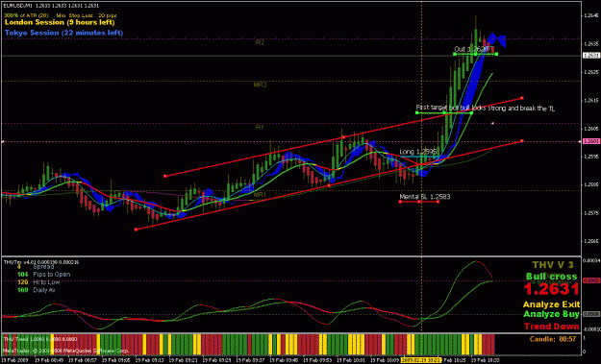The height and width of the screenshot is (364, 601).
Task: Click the 'Min Stop Loss 20 pips' label
Action: click(87, 15)
